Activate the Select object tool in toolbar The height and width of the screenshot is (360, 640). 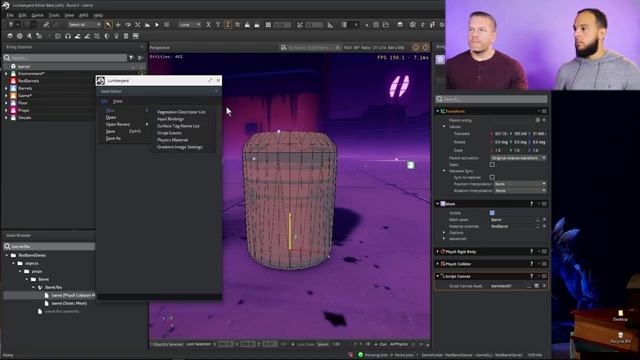[x=108, y=25]
